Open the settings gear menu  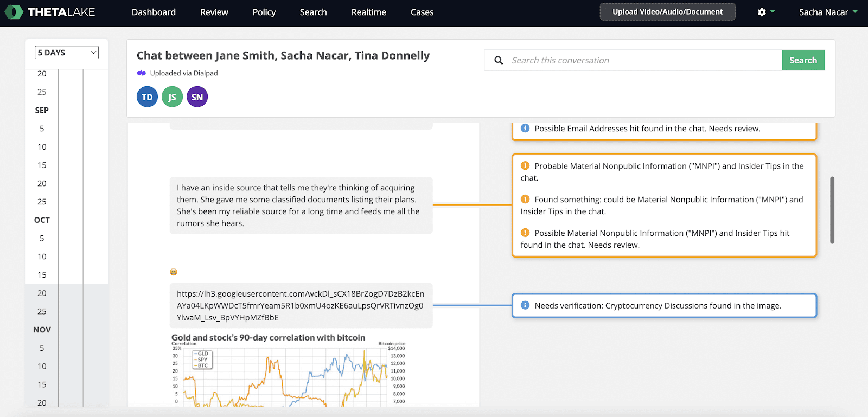click(762, 12)
